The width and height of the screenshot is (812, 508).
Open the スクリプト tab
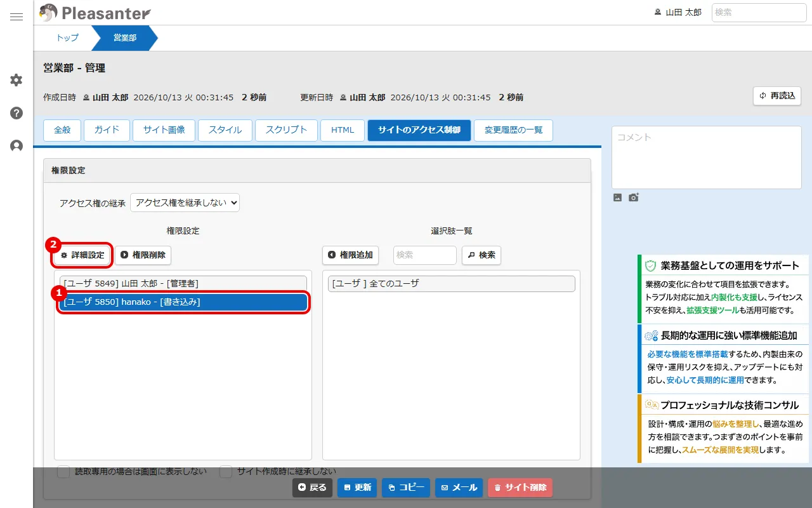pyautogui.click(x=286, y=130)
